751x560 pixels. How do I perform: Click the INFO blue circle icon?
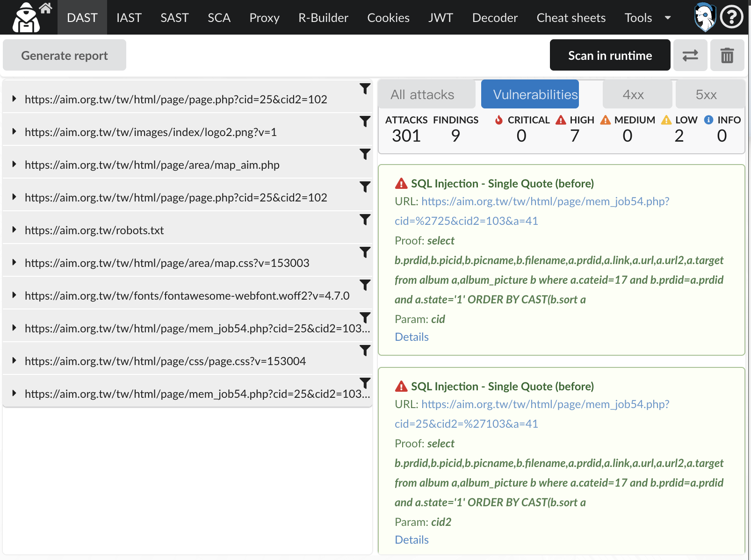click(x=709, y=120)
